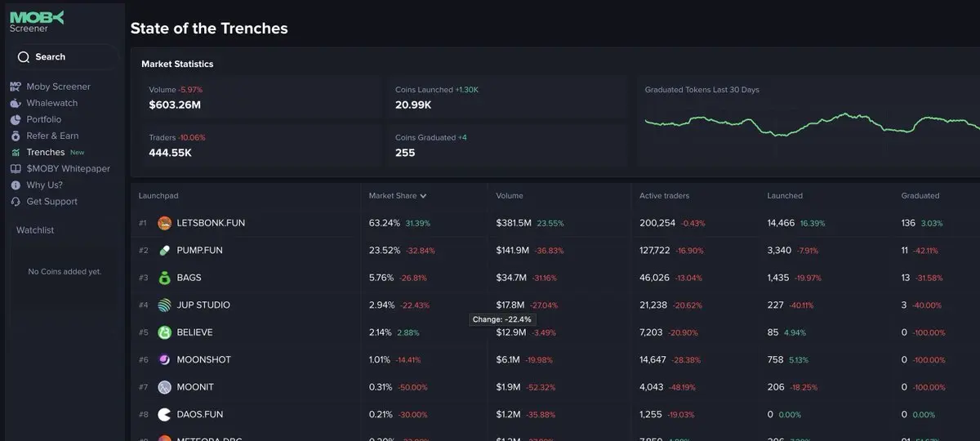Screen dimensions: 980x441
Task: Click the $MOBY Whitepaper book icon
Action: tap(16, 169)
